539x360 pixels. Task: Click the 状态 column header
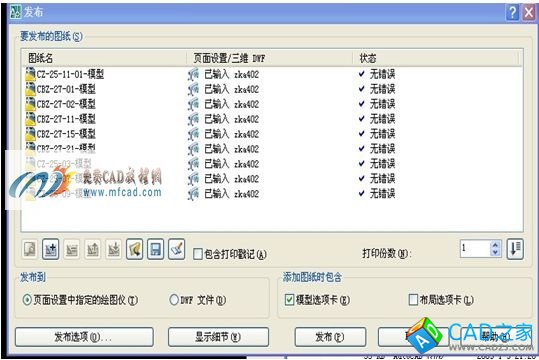(x=436, y=58)
